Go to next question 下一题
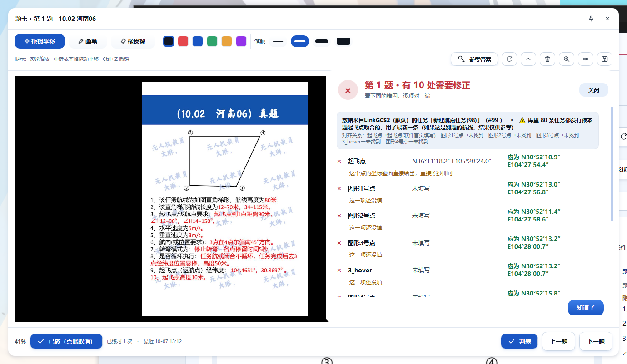 click(596, 341)
